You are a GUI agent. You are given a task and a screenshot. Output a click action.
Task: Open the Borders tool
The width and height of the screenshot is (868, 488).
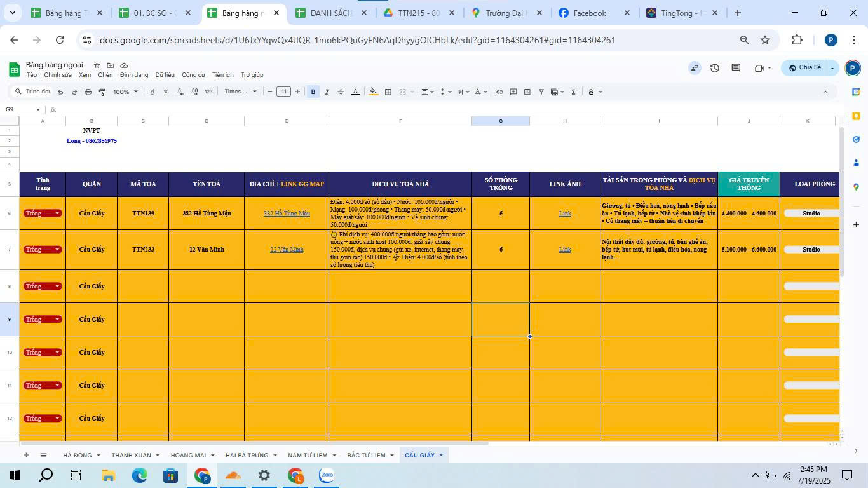388,92
